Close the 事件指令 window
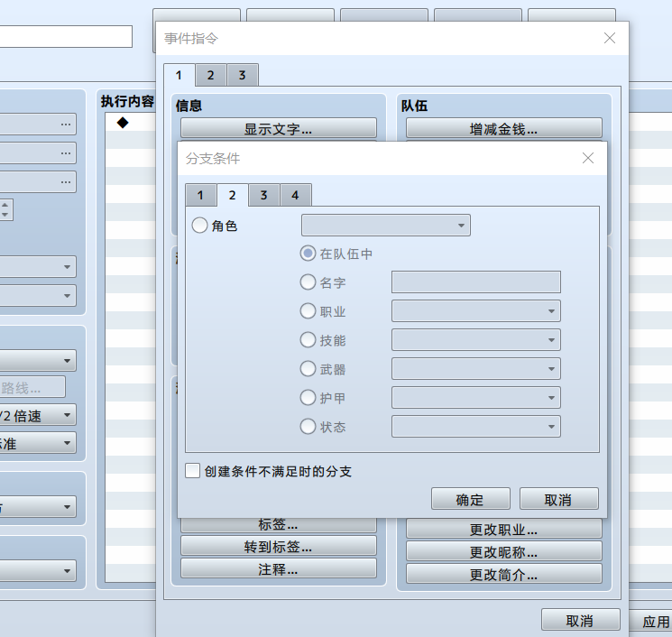The height and width of the screenshot is (637, 672). coord(610,38)
